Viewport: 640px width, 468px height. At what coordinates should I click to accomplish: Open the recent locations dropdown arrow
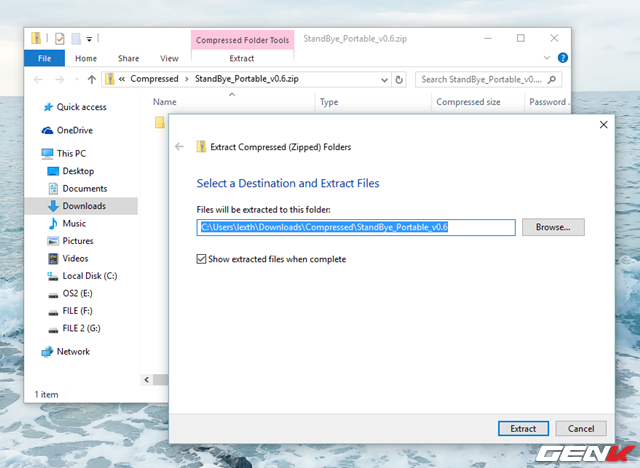[75, 79]
